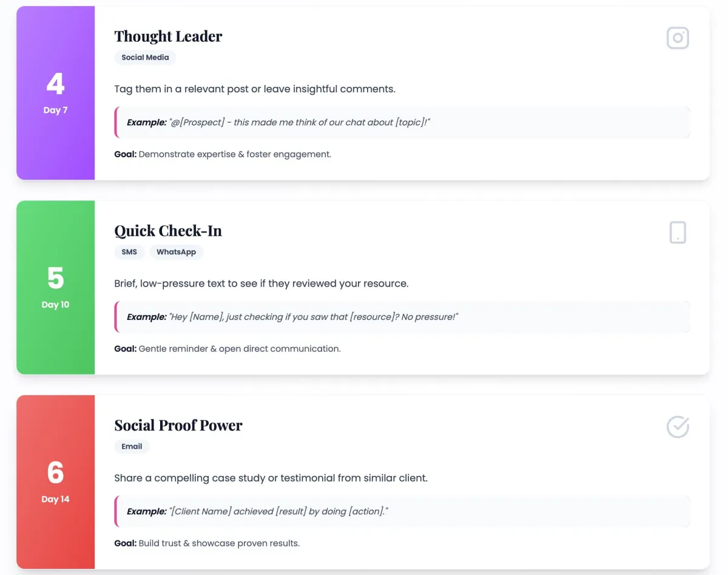
Task: Click the Thought Leader heading
Action: [168, 36]
